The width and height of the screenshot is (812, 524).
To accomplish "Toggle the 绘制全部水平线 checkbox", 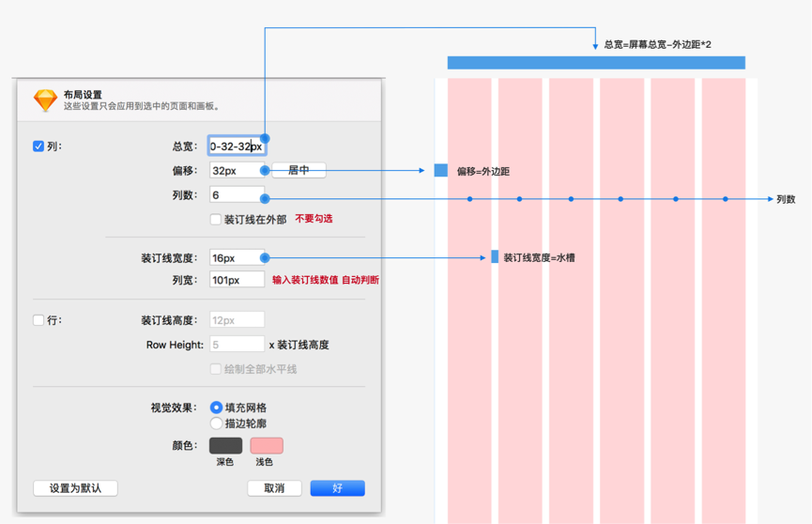I will click(x=215, y=369).
